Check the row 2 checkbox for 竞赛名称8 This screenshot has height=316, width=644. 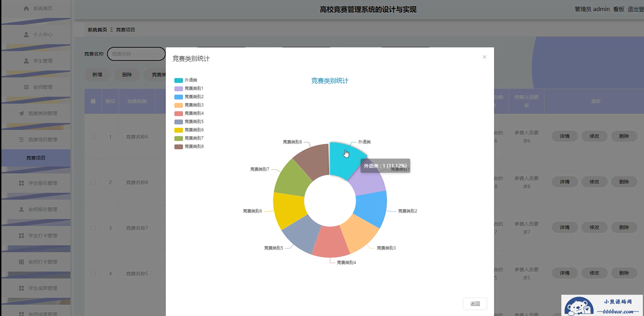click(93, 182)
